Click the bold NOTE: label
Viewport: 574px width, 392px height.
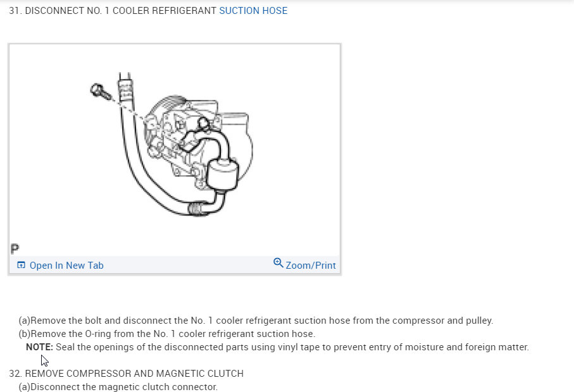click(39, 347)
